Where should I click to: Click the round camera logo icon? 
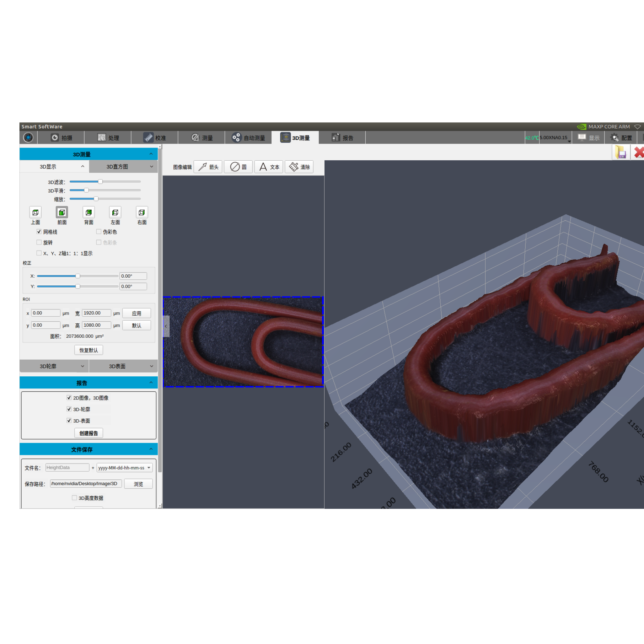click(x=28, y=138)
